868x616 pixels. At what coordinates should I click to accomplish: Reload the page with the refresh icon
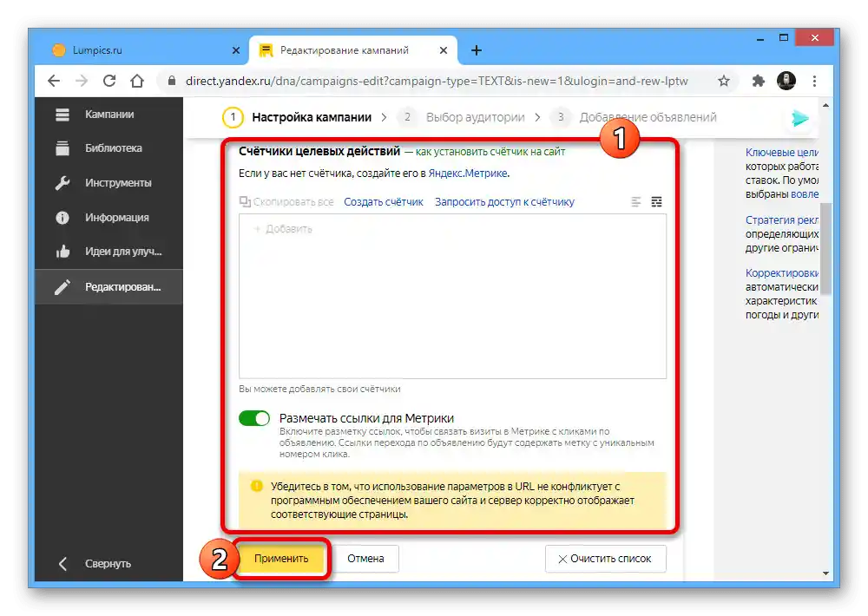(109, 81)
